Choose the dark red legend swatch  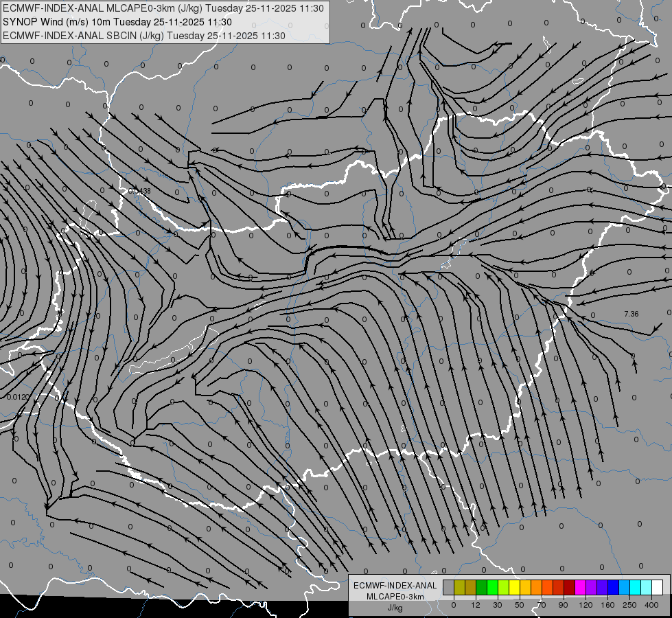569,587
